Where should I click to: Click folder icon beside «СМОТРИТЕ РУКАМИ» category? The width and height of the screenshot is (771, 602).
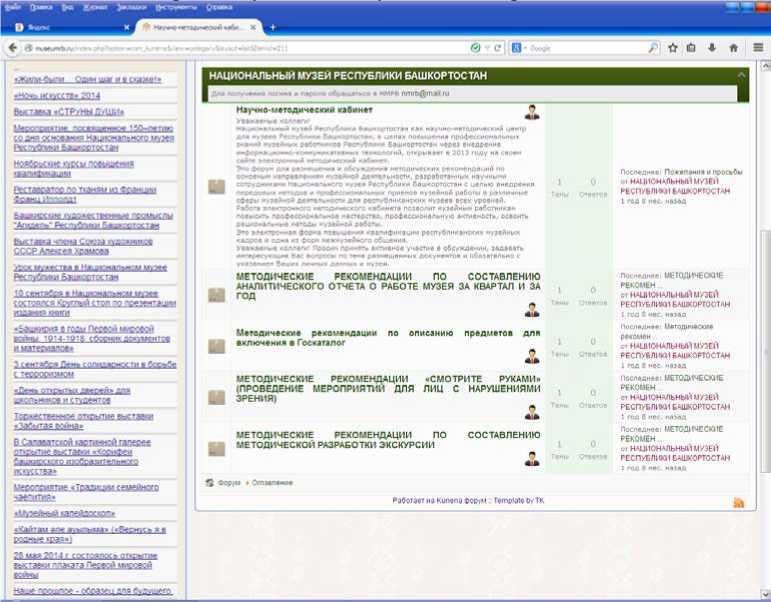click(x=216, y=397)
